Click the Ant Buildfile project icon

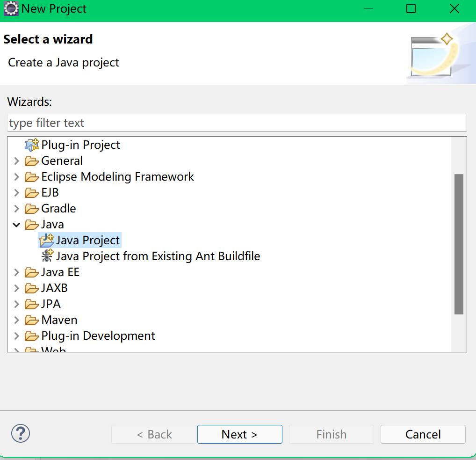[x=47, y=256]
